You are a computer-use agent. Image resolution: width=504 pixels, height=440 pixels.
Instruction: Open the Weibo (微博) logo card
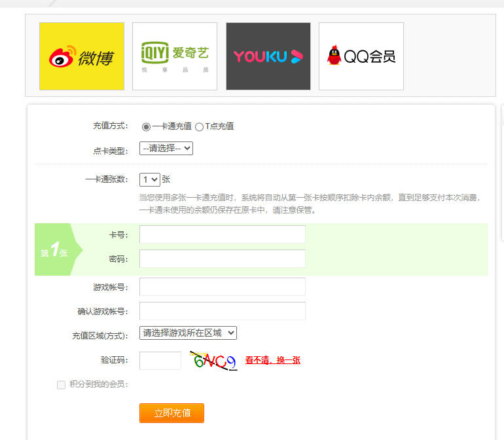pos(82,56)
